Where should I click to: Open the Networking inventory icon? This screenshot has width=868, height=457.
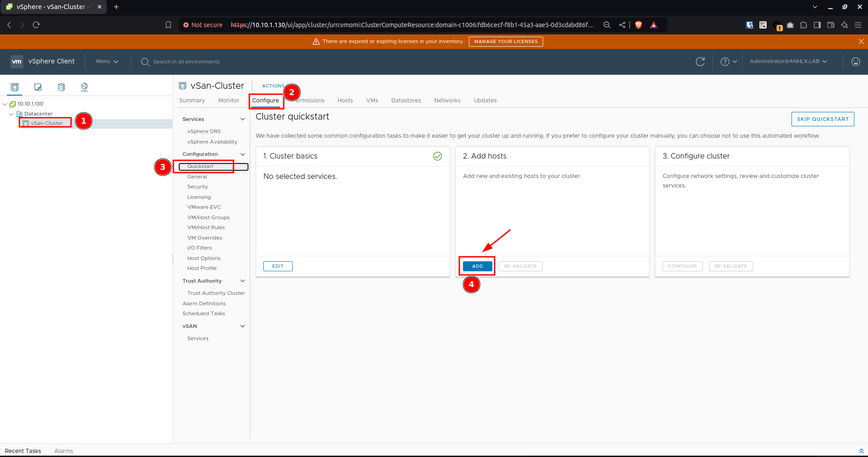point(84,87)
